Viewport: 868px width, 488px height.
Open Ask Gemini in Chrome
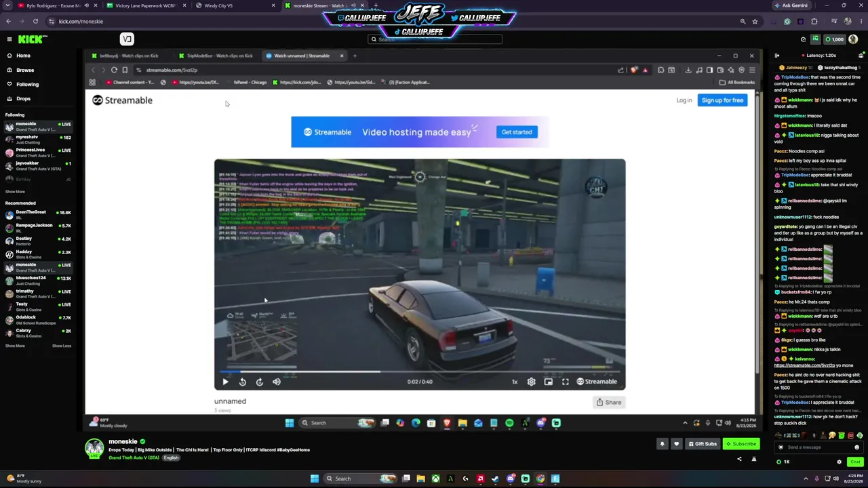[791, 5]
